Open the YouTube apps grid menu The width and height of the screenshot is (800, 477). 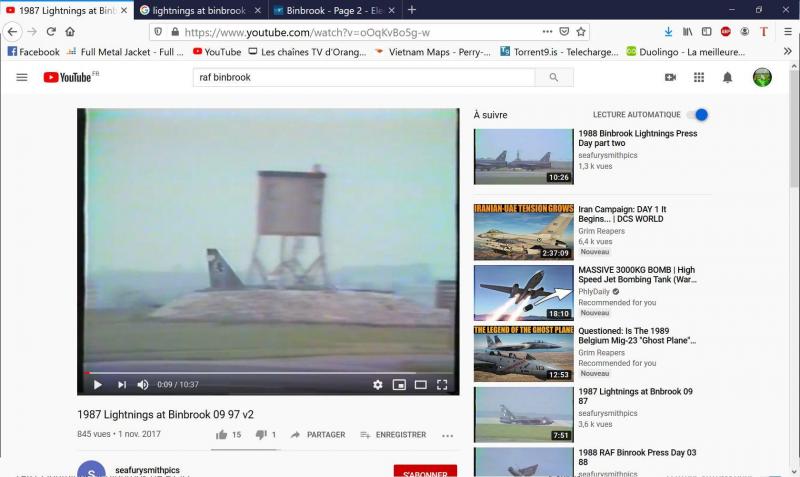click(699, 77)
